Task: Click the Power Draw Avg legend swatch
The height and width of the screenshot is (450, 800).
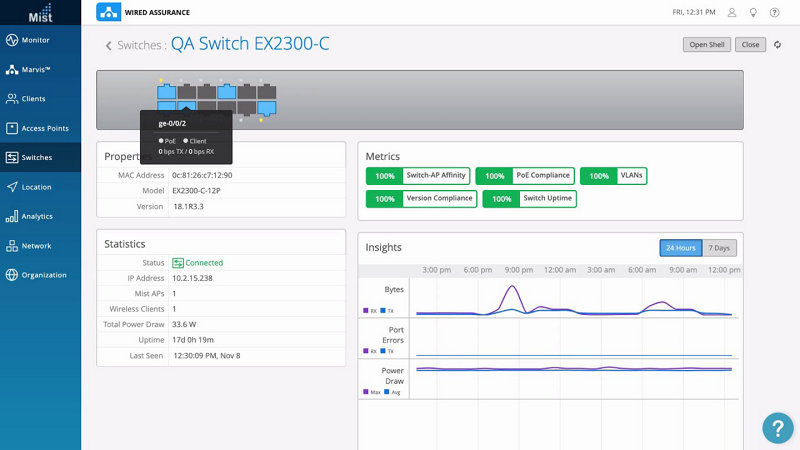Action: (387, 392)
